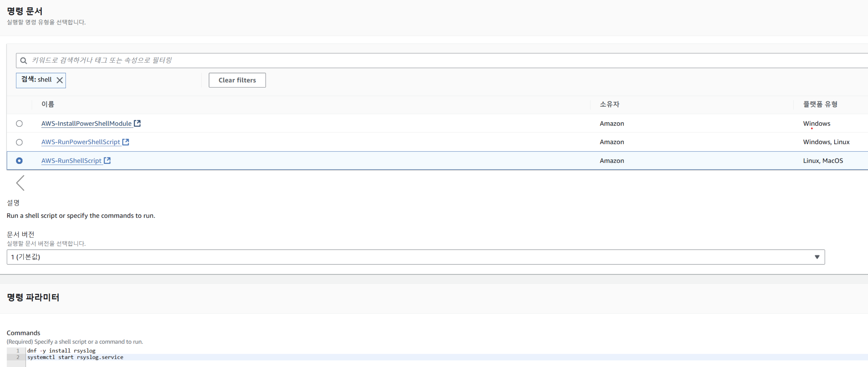Open the document version dropdown
The width and height of the screenshot is (868, 367).
click(x=415, y=257)
